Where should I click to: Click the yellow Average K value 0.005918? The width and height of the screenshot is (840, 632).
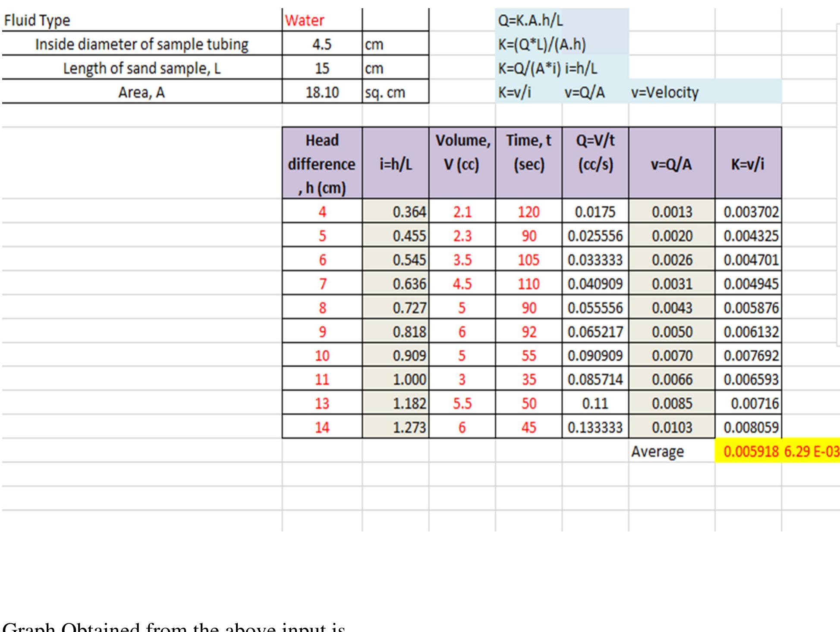(x=750, y=452)
